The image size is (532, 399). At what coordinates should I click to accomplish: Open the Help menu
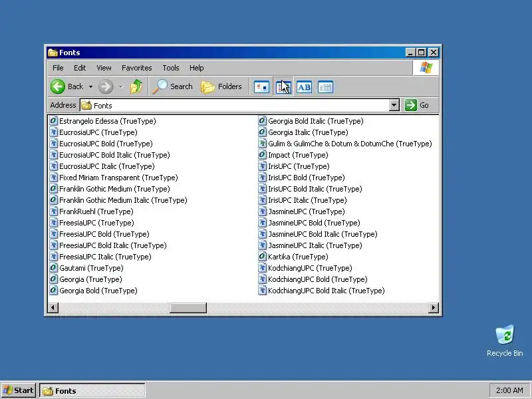point(196,68)
